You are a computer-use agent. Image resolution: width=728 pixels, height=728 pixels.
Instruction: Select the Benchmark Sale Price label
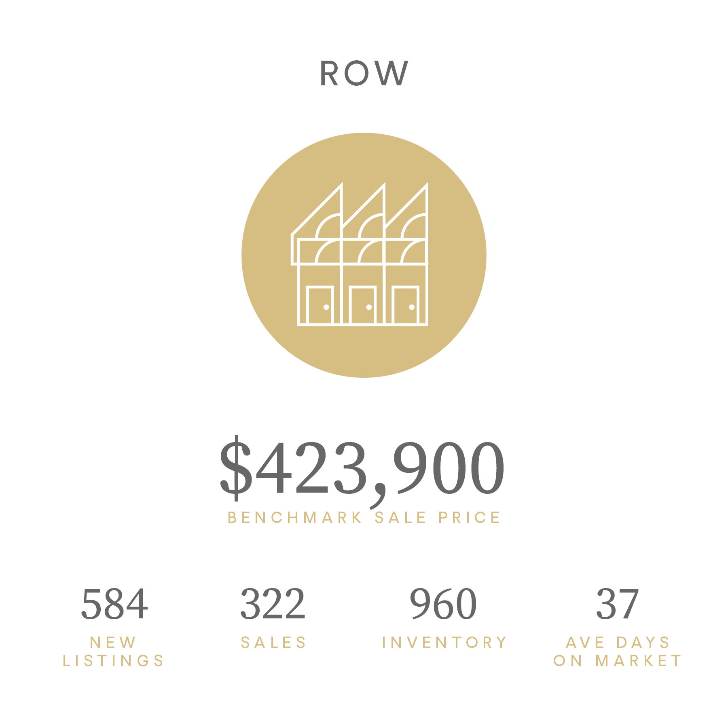tap(364, 518)
